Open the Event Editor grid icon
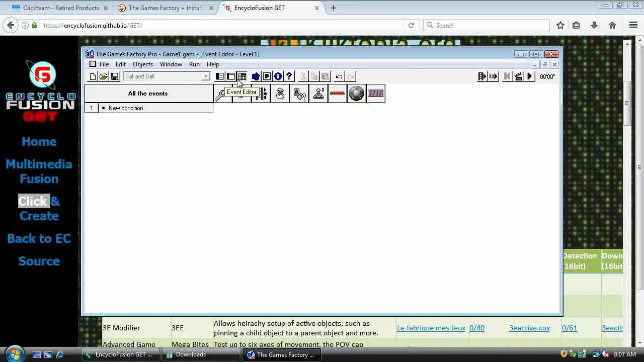644x362 pixels. click(x=242, y=76)
